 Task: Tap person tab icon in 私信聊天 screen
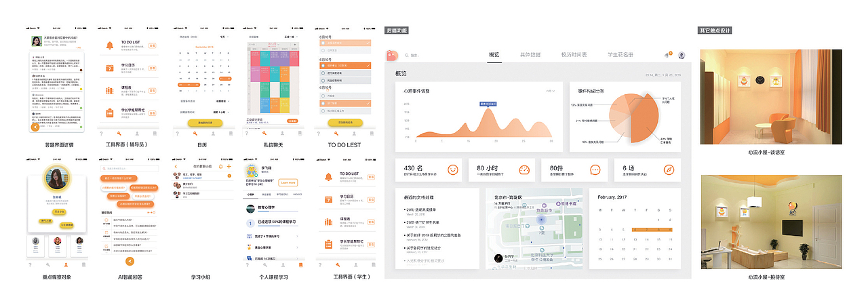coord(281,134)
